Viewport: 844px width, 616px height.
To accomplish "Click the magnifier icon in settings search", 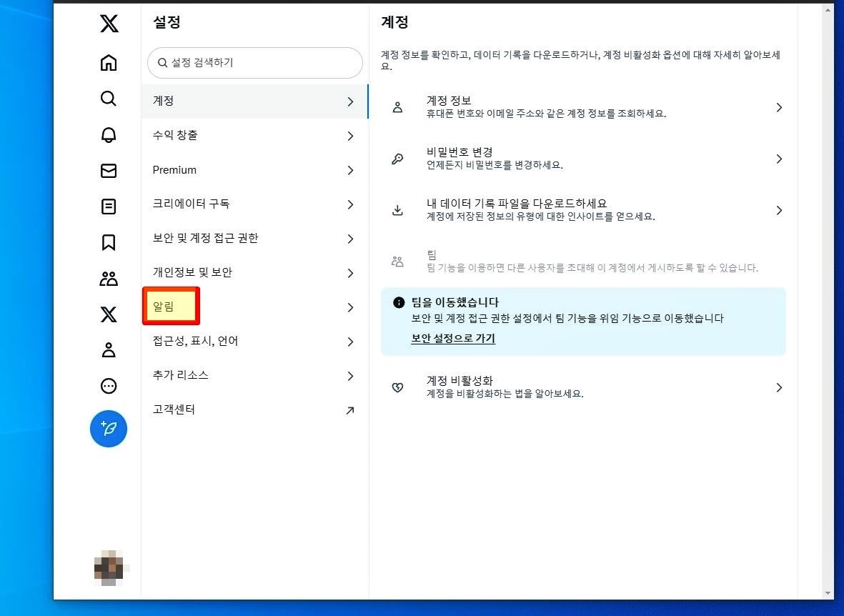I will pos(162,62).
